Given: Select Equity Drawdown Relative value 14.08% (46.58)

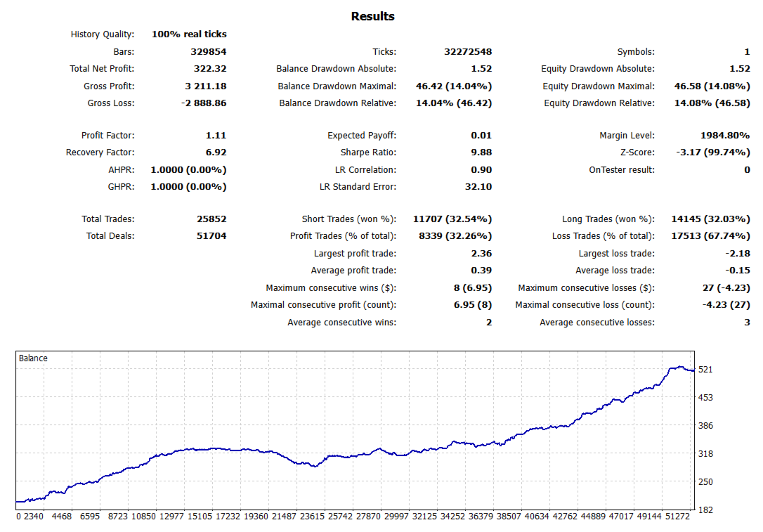Looking at the screenshot, I should coord(712,103).
